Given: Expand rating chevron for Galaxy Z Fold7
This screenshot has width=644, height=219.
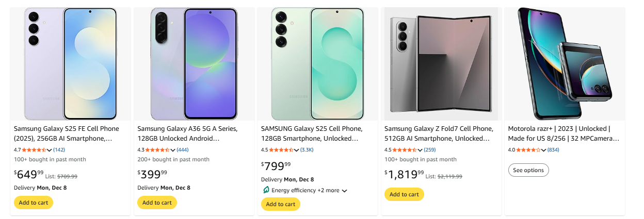Looking at the screenshot, I should click(420, 150).
